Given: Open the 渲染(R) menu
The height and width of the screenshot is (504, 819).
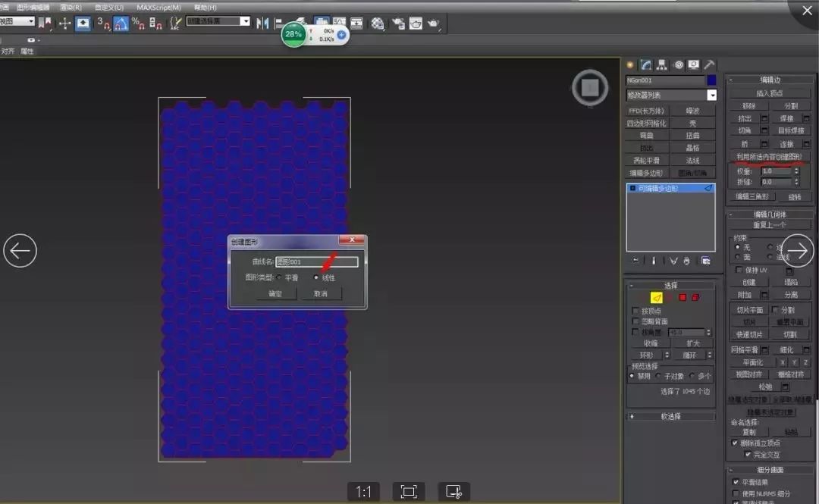Looking at the screenshot, I should [71, 8].
